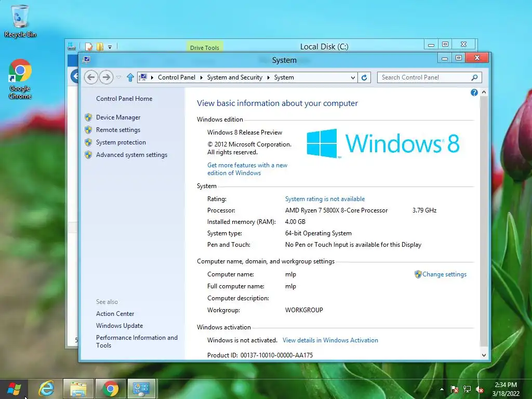Open Chrome from the taskbar
The image size is (532, 399).
coord(110,389)
